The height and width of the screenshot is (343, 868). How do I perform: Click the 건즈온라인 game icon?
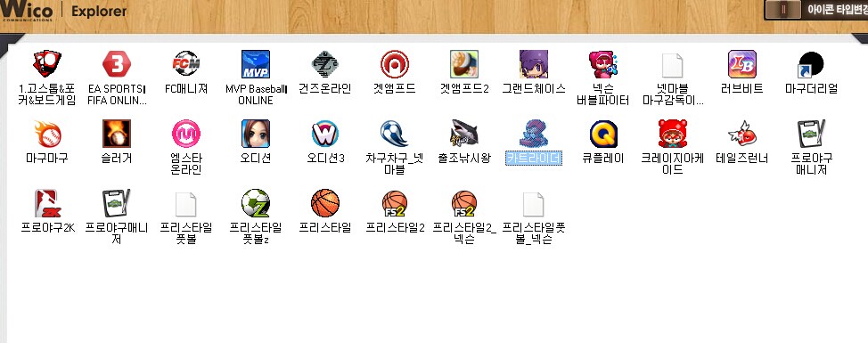(325, 63)
